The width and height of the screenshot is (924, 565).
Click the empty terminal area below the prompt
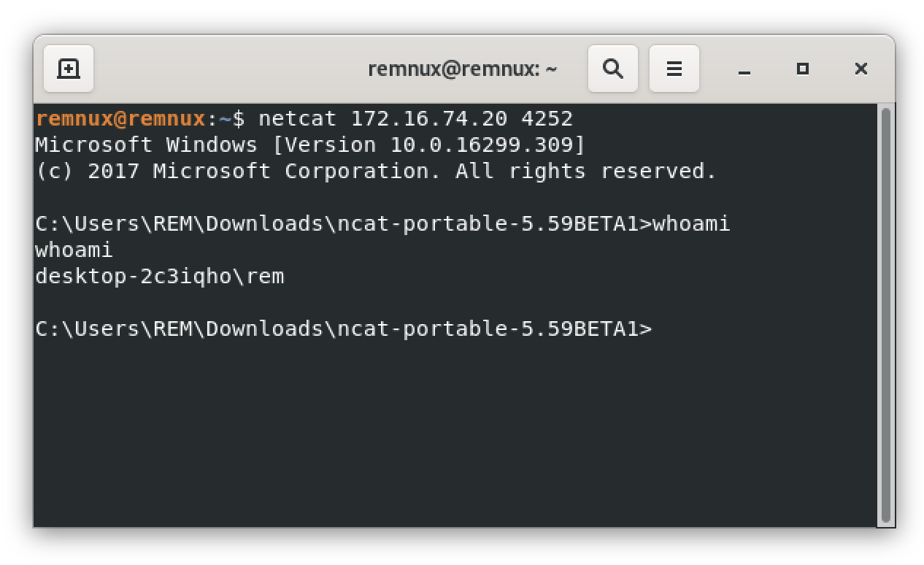pos(453,438)
